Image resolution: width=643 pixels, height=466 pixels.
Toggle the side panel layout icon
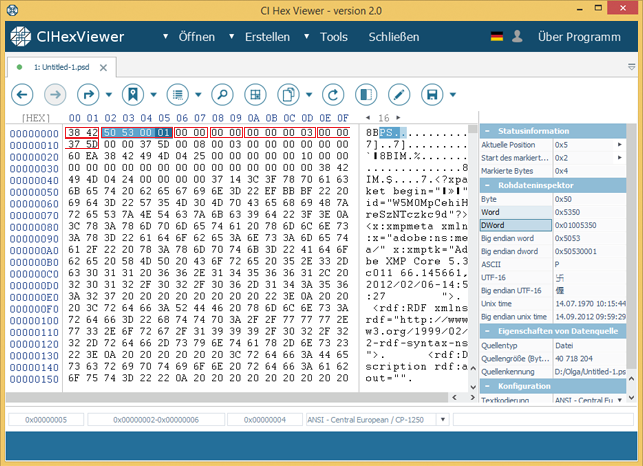[x=365, y=95]
